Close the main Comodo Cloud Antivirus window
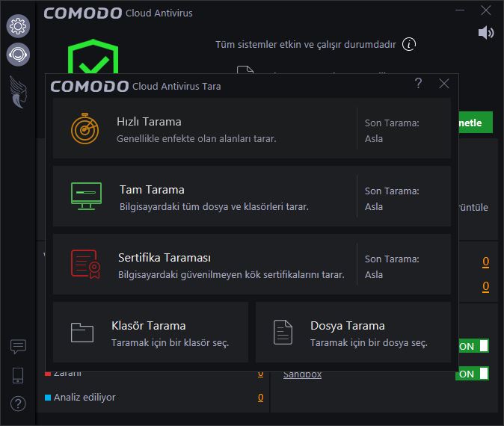 tap(485, 10)
